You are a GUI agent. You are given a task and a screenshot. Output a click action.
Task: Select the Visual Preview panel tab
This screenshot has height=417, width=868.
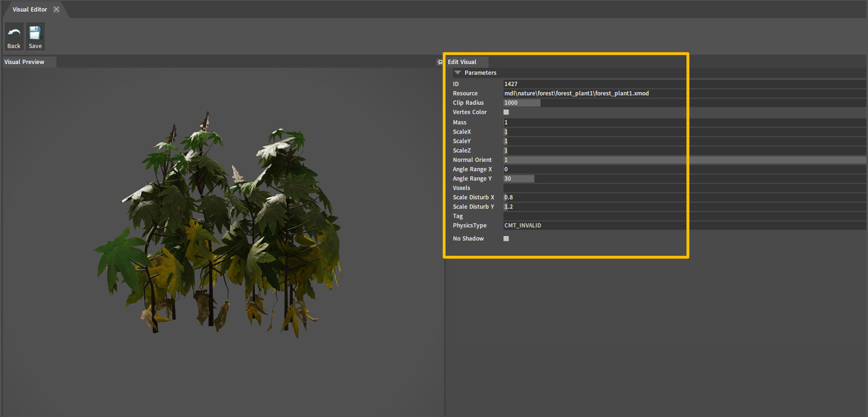tap(24, 62)
